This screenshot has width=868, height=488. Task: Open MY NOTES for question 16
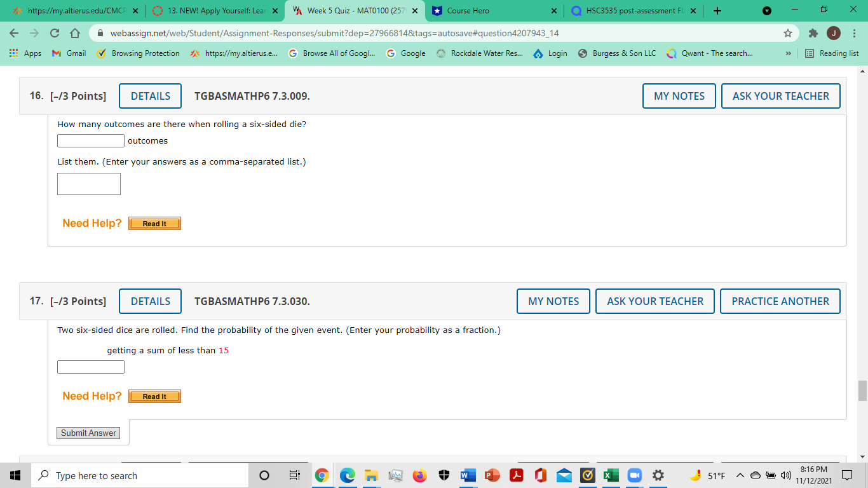[679, 96]
